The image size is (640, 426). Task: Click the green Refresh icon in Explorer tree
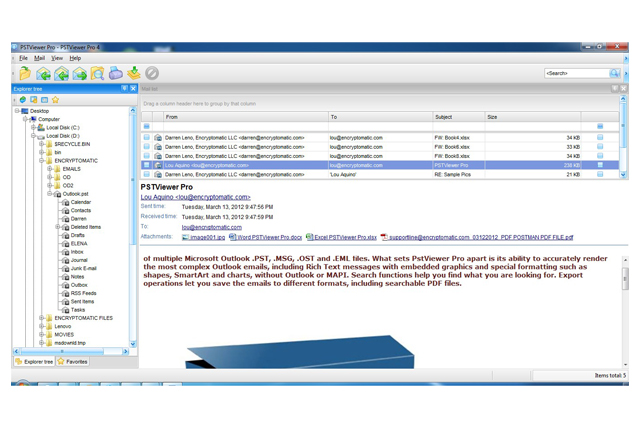point(23,100)
